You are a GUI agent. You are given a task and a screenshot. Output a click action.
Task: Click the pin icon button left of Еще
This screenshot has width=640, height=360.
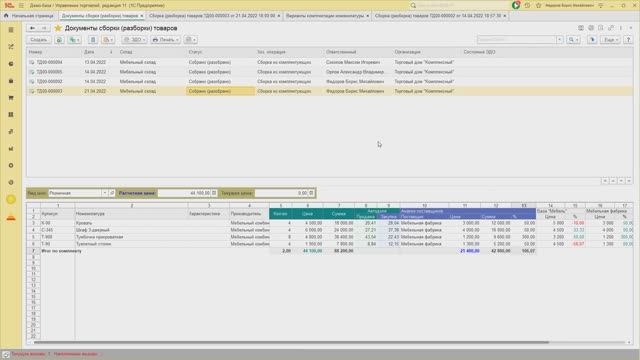592,40
